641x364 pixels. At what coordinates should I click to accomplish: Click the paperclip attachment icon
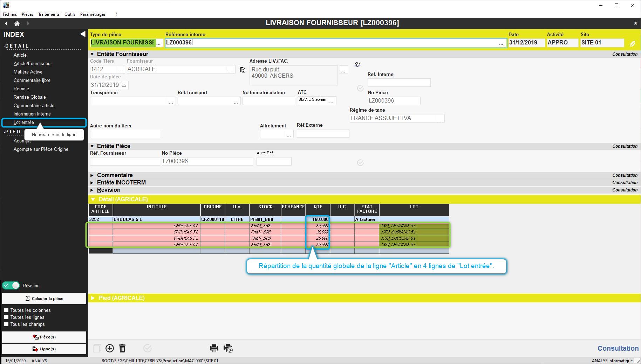632,44
